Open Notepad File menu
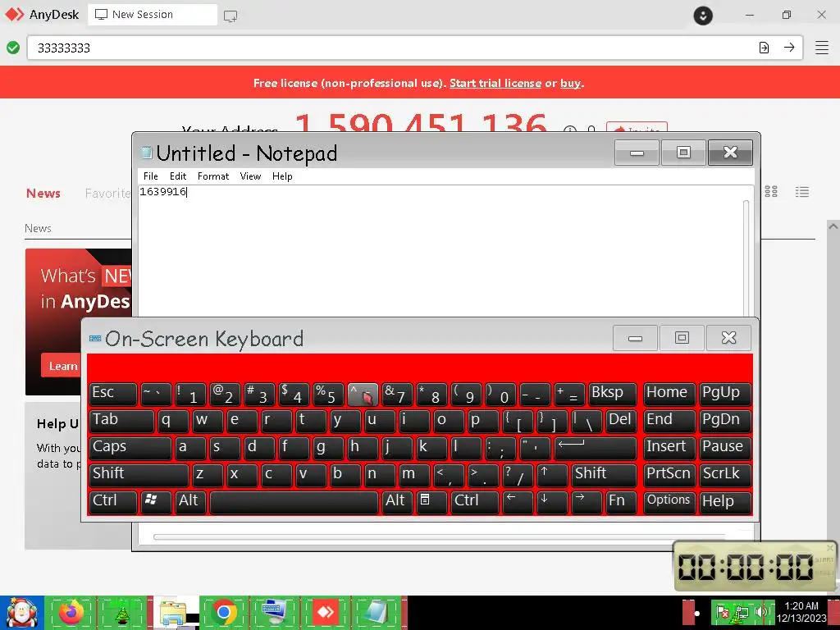840x630 pixels. coord(151,176)
